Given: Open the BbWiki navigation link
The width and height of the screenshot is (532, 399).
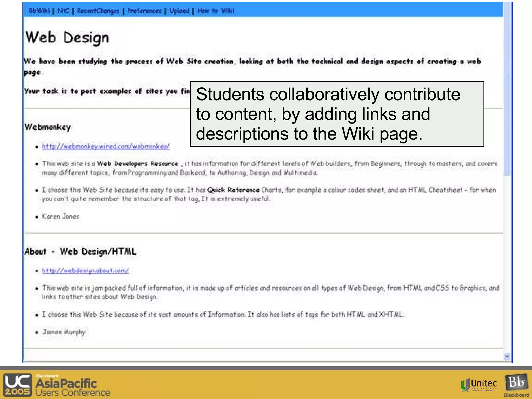Looking at the screenshot, I should (39, 11).
